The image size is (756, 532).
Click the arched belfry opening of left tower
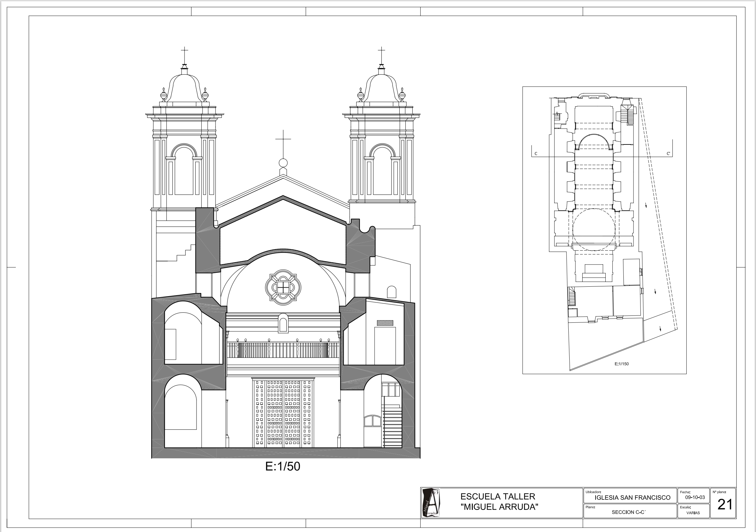click(x=184, y=171)
